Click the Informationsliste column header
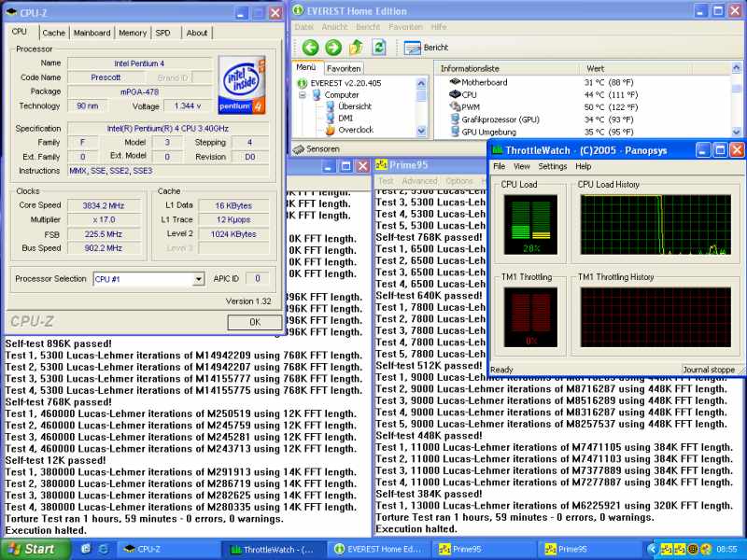 click(x=505, y=68)
